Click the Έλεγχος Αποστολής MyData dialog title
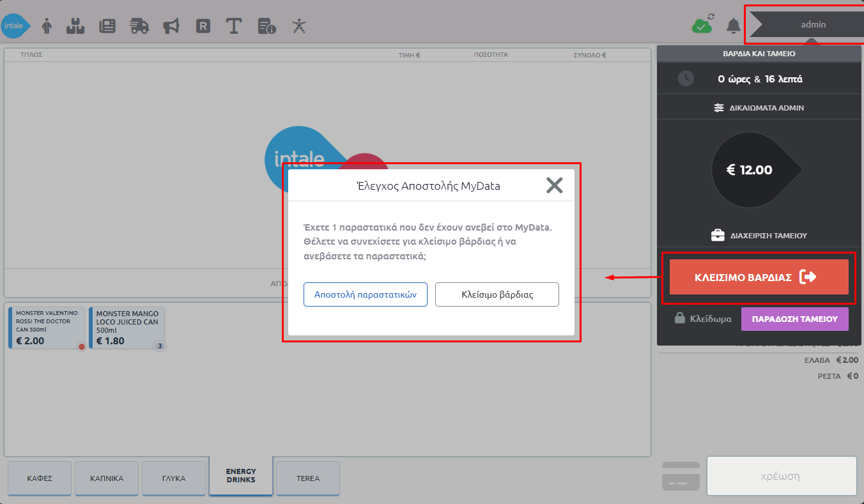 click(x=428, y=186)
